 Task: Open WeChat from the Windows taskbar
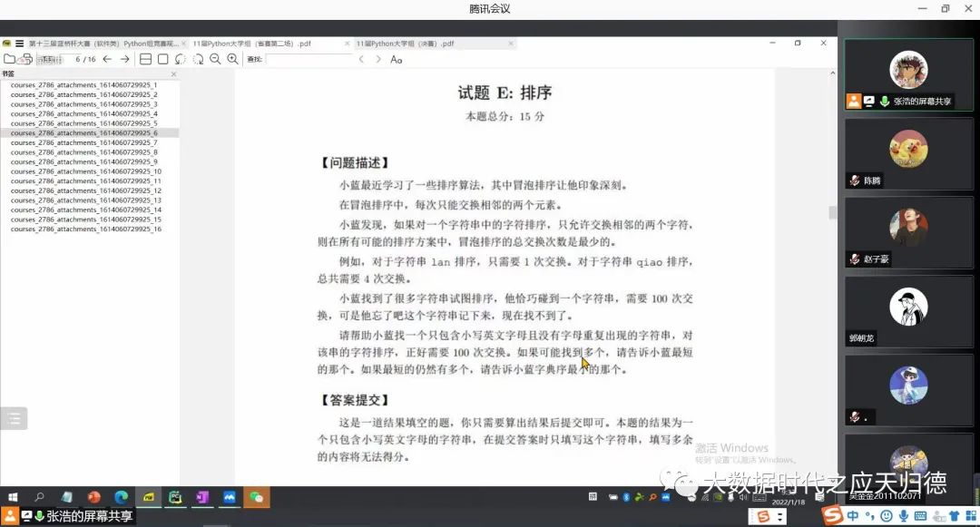click(257, 497)
